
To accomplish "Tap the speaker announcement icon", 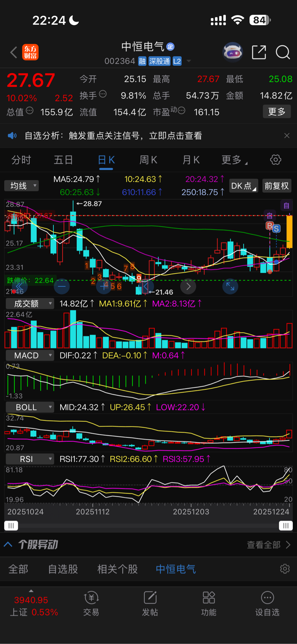I will (x=12, y=136).
